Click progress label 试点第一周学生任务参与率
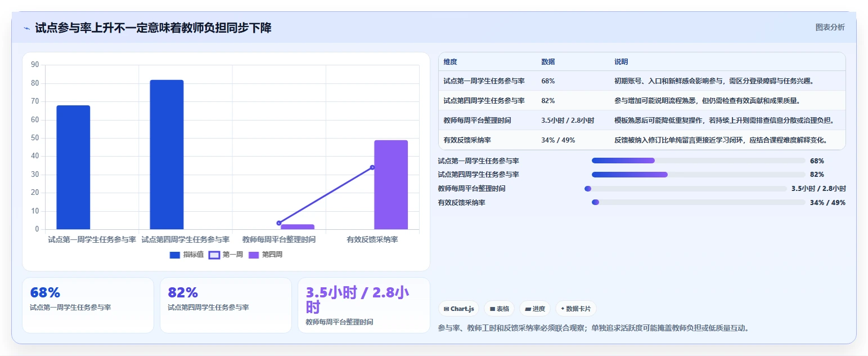868x356 pixels. pos(479,161)
